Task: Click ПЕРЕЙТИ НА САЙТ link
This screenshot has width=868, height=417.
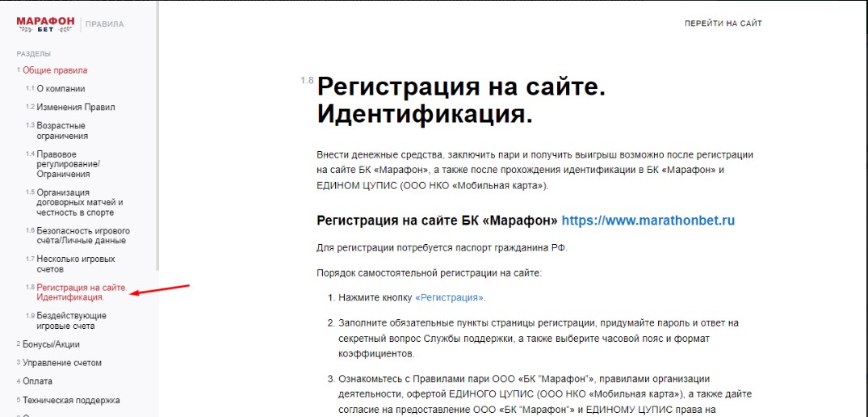Action: [723, 23]
